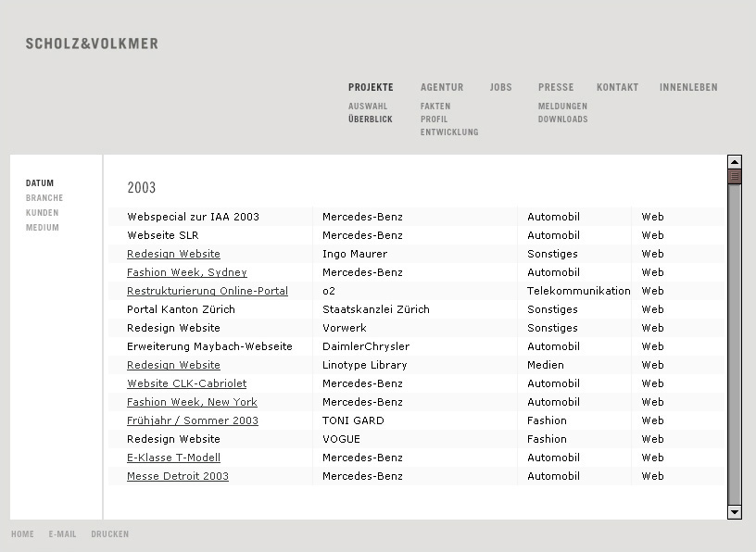Click the o2 client cell
This screenshot has width=756, height=552.
[x=329, y=291]
